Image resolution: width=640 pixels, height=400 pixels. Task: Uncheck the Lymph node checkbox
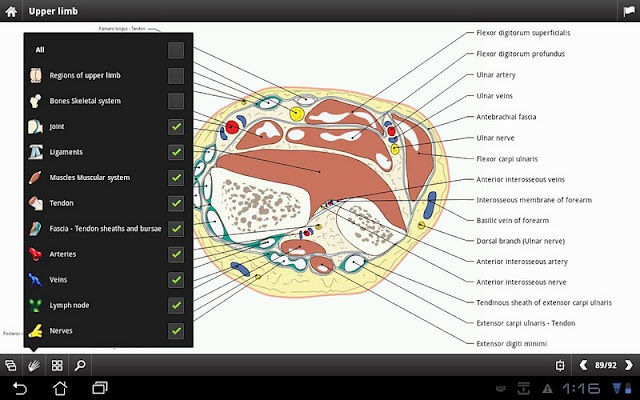coord(176,305)
